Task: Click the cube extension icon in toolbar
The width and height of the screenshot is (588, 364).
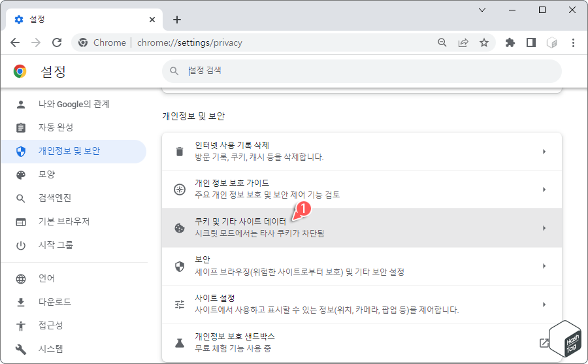Action: point(552,42)
